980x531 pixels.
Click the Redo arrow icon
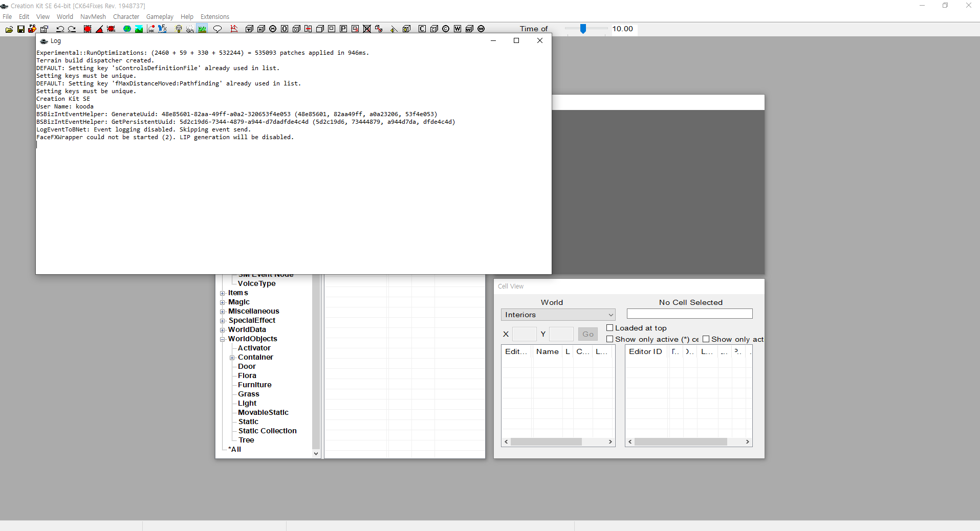(72, 29)
